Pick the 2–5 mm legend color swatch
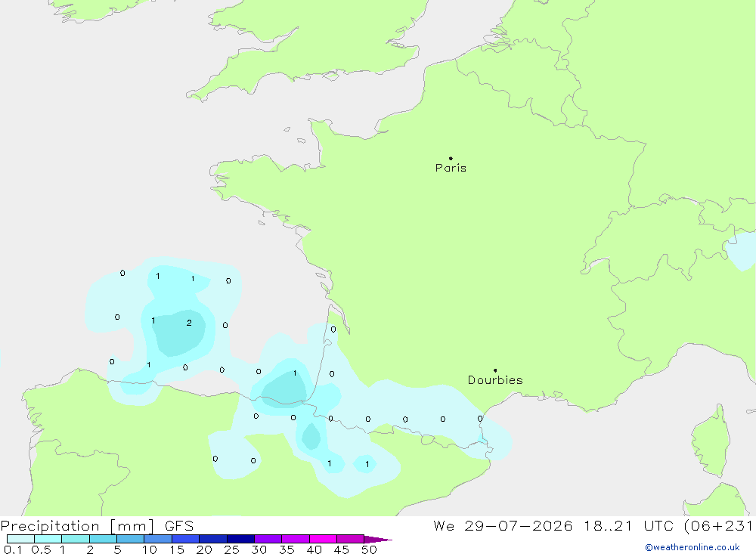The width and height of the screenshot is (756, 554). [x=103, y=539]
